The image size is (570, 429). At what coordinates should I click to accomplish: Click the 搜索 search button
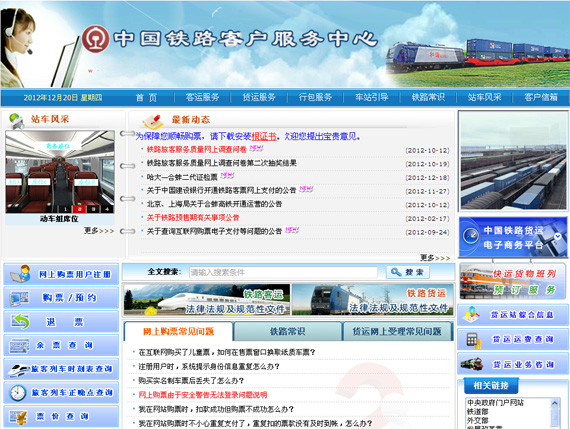click(x=408, y=272)
